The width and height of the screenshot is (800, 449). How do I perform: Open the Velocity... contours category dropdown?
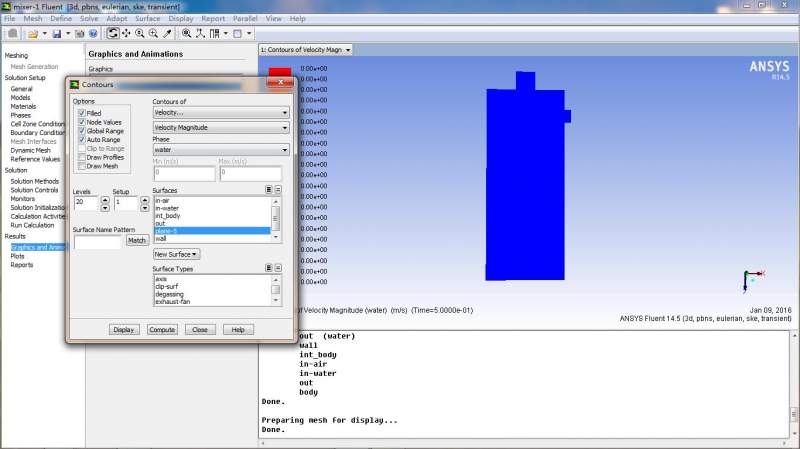tap(221, 112)
